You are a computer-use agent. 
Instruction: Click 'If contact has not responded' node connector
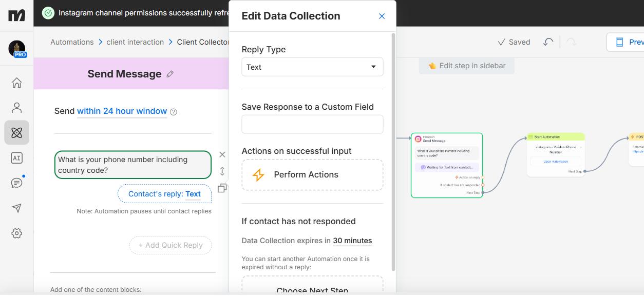click(x=483, y=185)
